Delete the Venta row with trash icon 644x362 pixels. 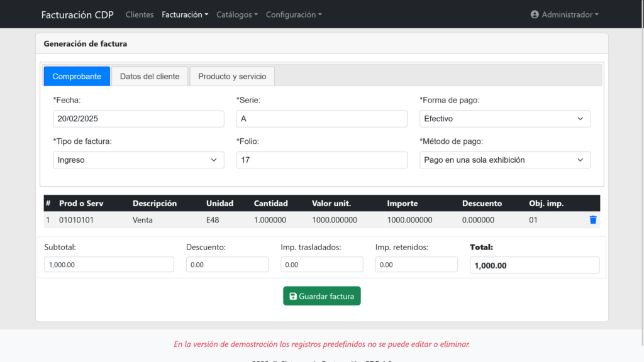[x=592, y=220]
